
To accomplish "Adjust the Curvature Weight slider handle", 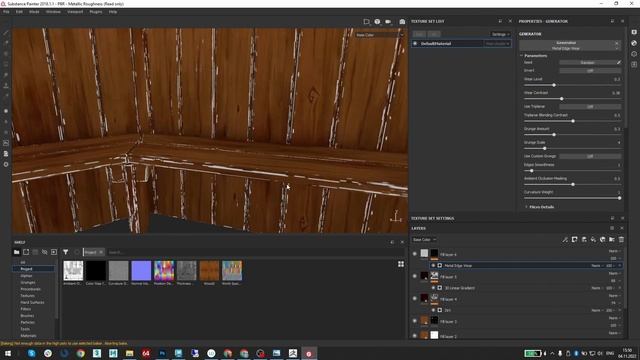I will (x=620, y=198).
